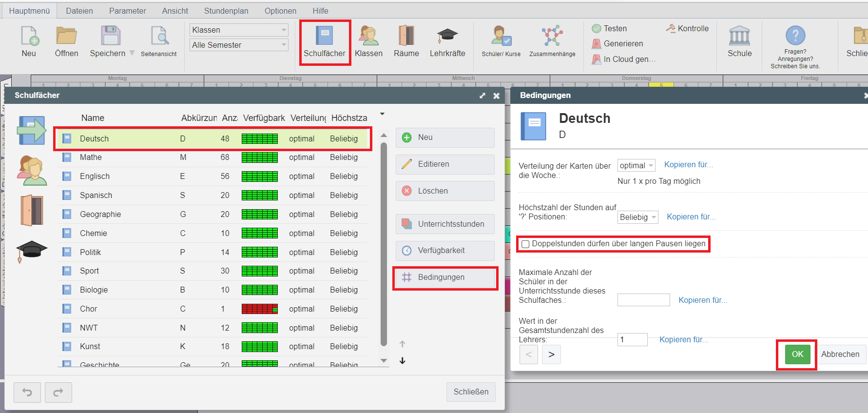Click the Verfügbarkeit button

pos(445,251)
